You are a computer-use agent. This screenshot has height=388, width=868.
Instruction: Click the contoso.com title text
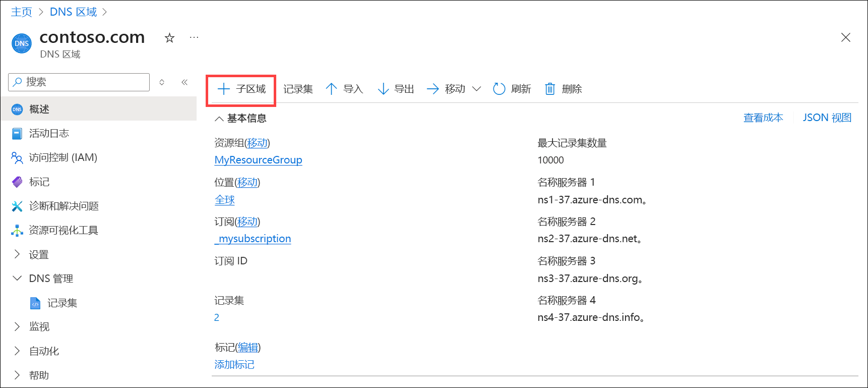point(92,37)
